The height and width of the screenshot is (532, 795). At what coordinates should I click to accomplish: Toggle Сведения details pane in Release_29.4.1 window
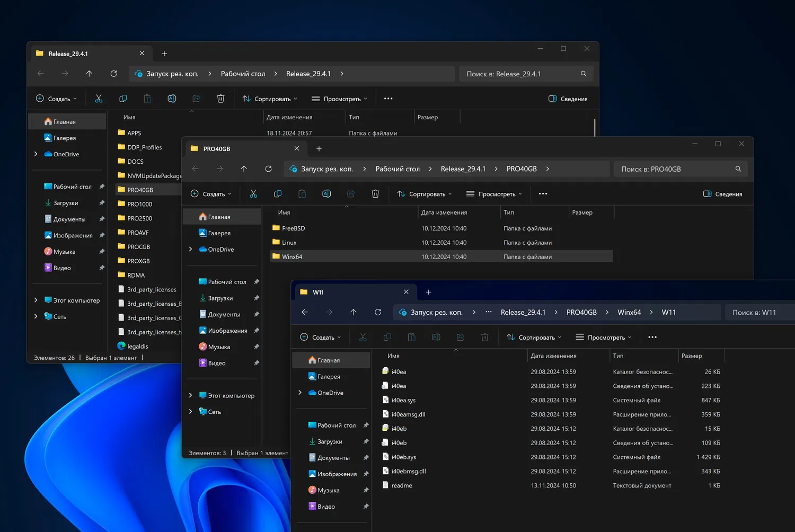pos(568,99)
